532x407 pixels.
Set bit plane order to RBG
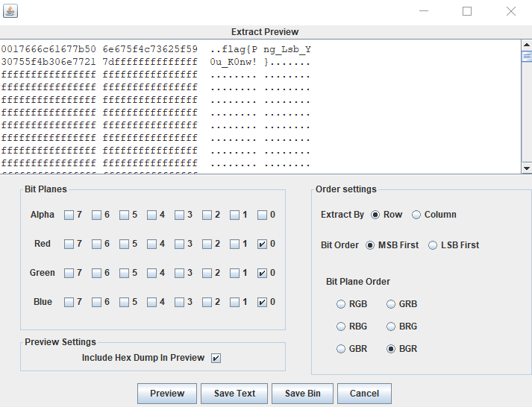tap(341, 326)
